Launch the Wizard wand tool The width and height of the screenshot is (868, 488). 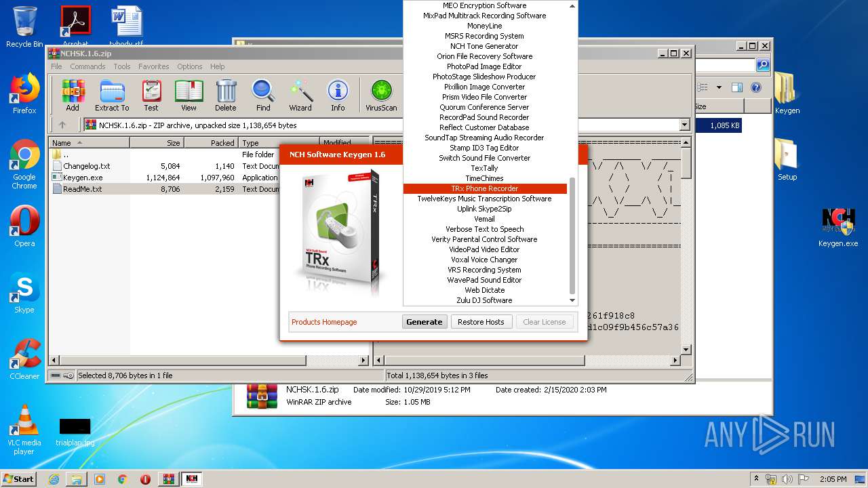pos(300,96)
